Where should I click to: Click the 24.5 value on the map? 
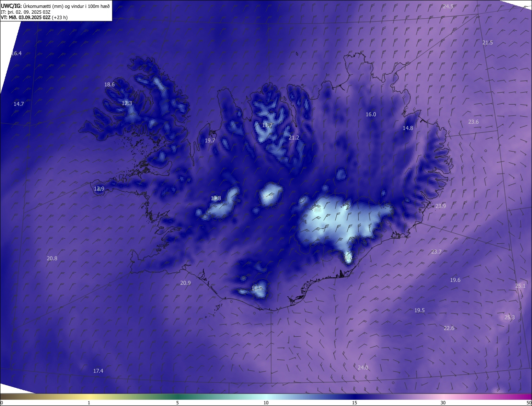tap(448, 6)
